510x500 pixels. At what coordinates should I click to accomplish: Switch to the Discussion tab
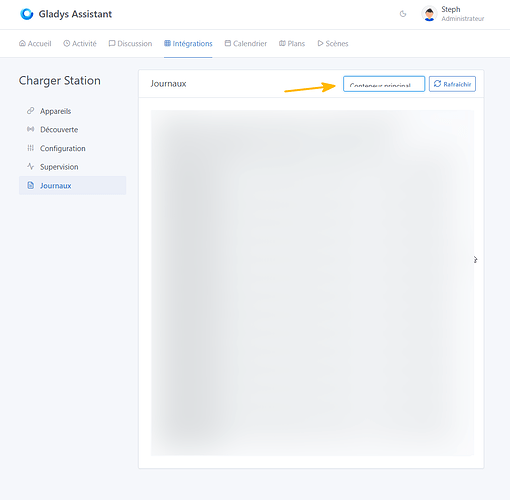(130, 44)
